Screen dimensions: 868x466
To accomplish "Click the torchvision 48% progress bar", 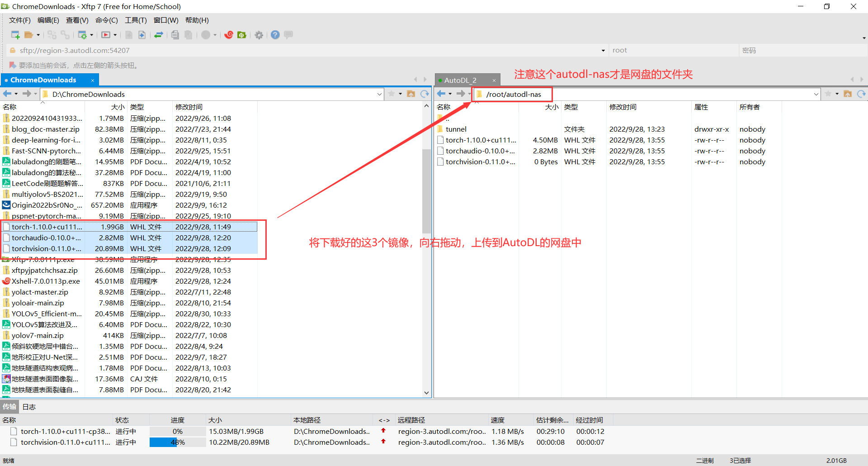I will coord(178,442).
